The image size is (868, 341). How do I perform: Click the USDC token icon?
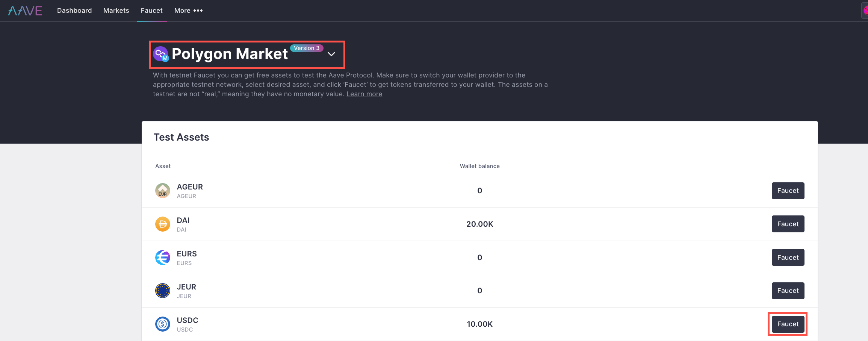coord(163,324)
